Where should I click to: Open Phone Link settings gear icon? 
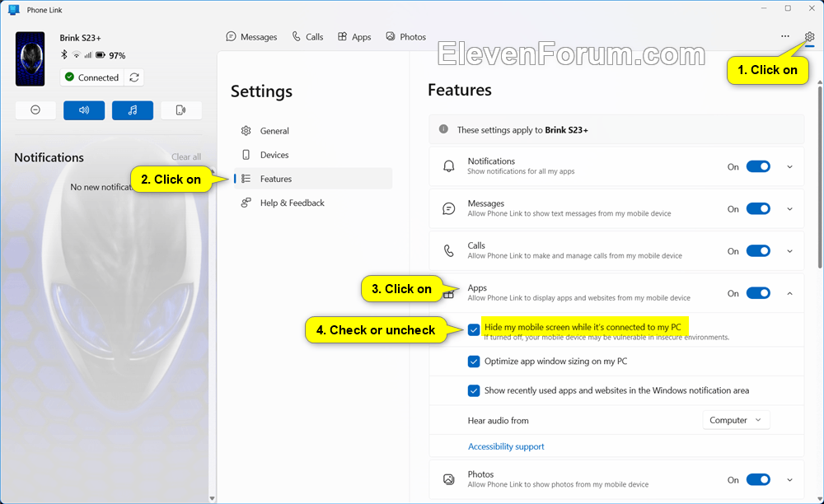pos(809,36)
